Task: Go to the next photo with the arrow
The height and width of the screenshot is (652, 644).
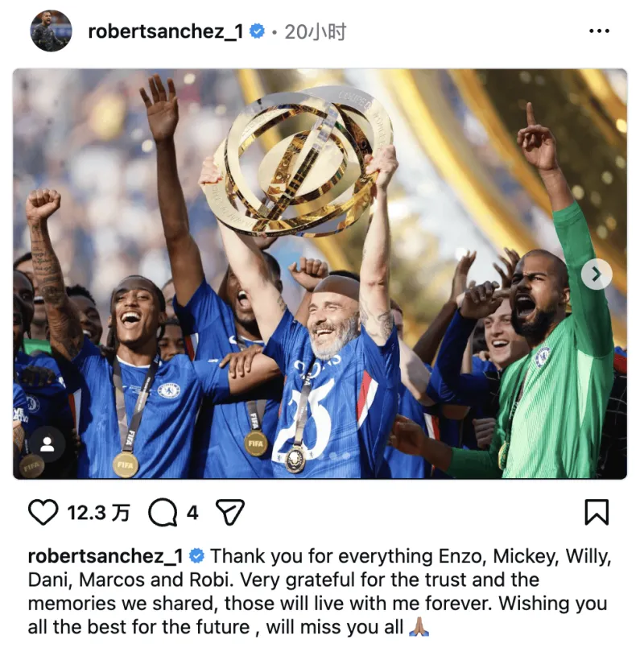Action: 596,274
